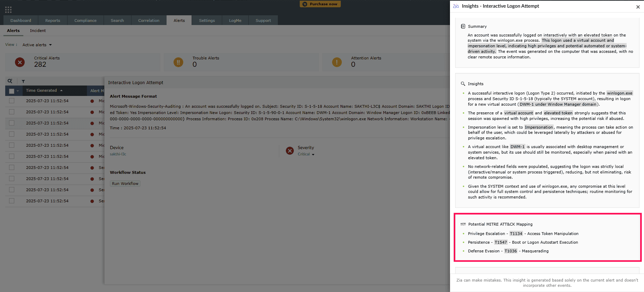This screenshot has height=292, width=644.
Task: Click the Insights section magnifier icon
Action: pyautogui.click(x=463, y=84)
